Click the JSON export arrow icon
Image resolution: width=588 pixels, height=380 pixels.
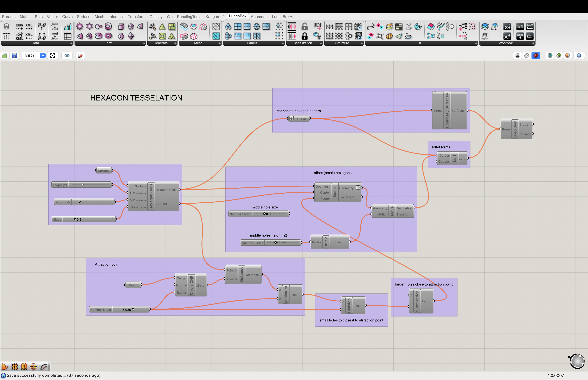point(19,27)
